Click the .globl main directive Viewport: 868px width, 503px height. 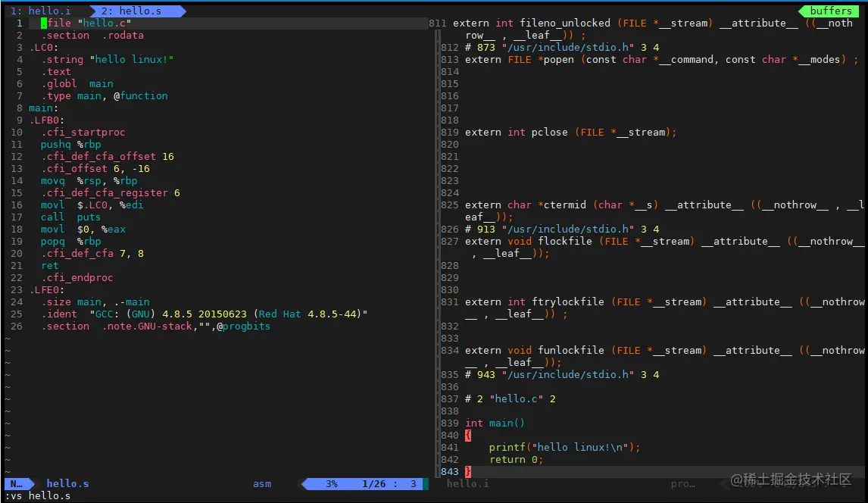[x=77, y=83]
